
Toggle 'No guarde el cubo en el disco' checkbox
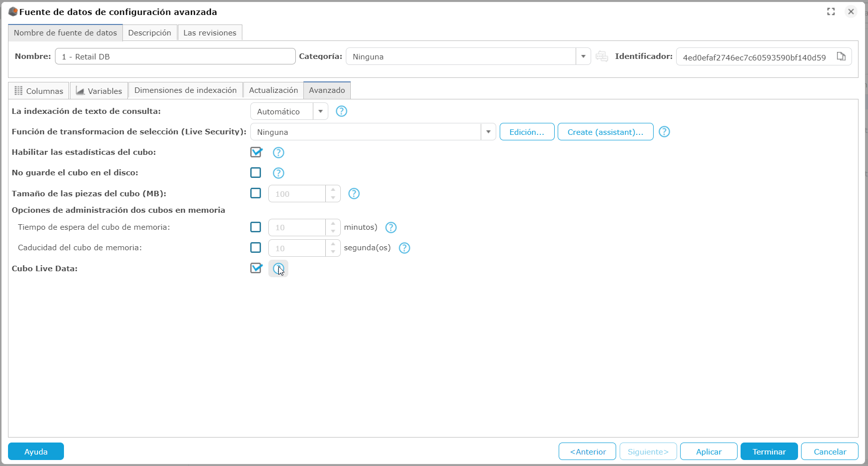click(256, 172)
